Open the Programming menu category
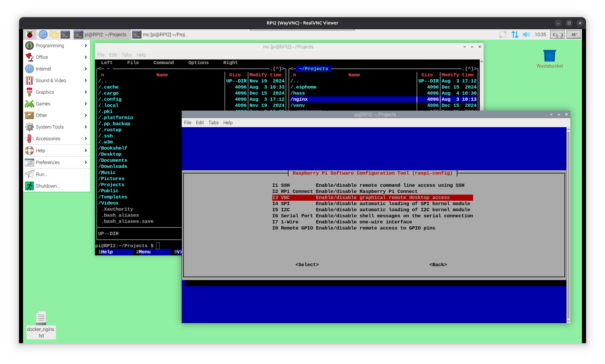Image resolution: width=605 pixels, height=364 pixels. [56, 45]
